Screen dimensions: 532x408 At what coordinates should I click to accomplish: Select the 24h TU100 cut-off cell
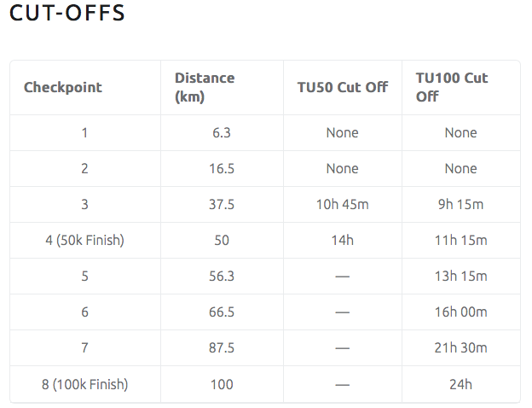pyautogui.click(x=460, y=384)
